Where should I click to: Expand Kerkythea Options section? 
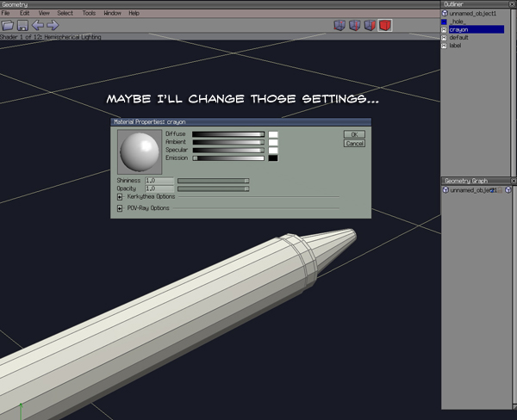(x=120, y=197)
